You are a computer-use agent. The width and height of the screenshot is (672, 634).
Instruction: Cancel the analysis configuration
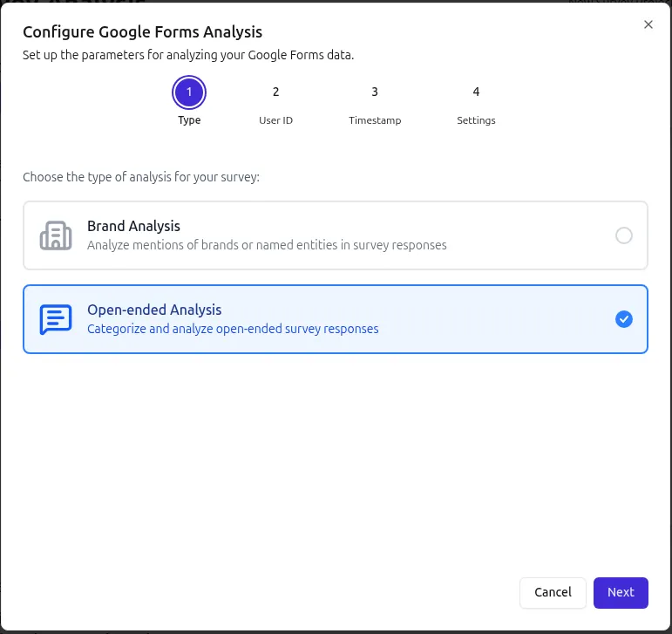click(553, 592)
